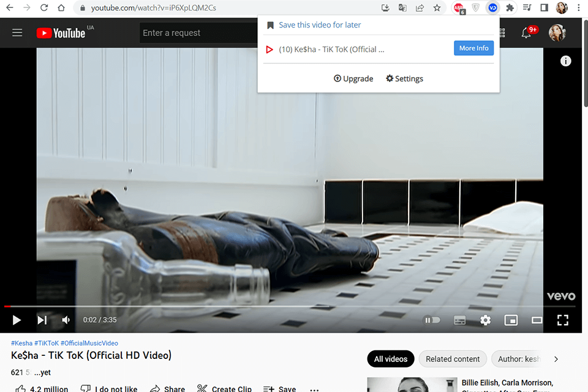Click Upgrade in extension popup

click(x=353, y=78)
